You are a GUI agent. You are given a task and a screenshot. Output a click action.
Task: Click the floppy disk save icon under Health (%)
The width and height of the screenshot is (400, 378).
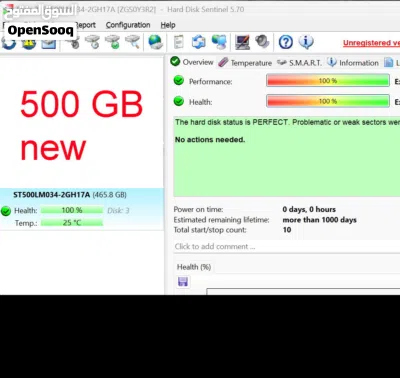(x=183, y=281)
